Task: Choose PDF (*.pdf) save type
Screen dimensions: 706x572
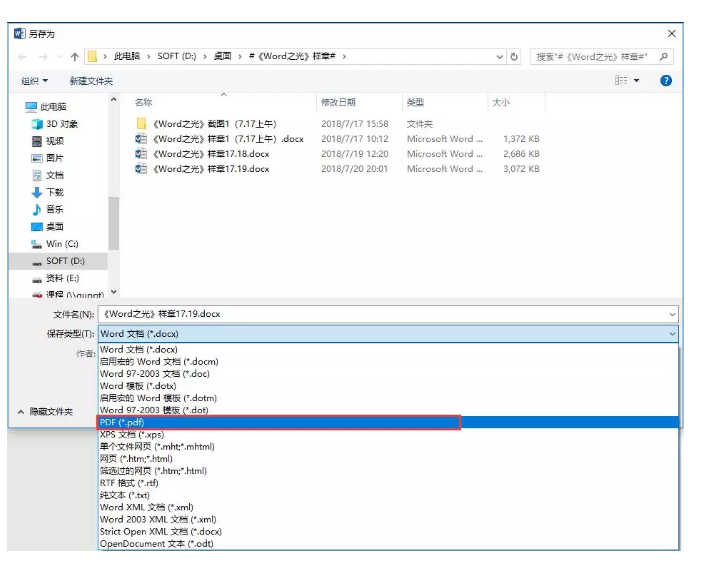Action: point(388,422)
